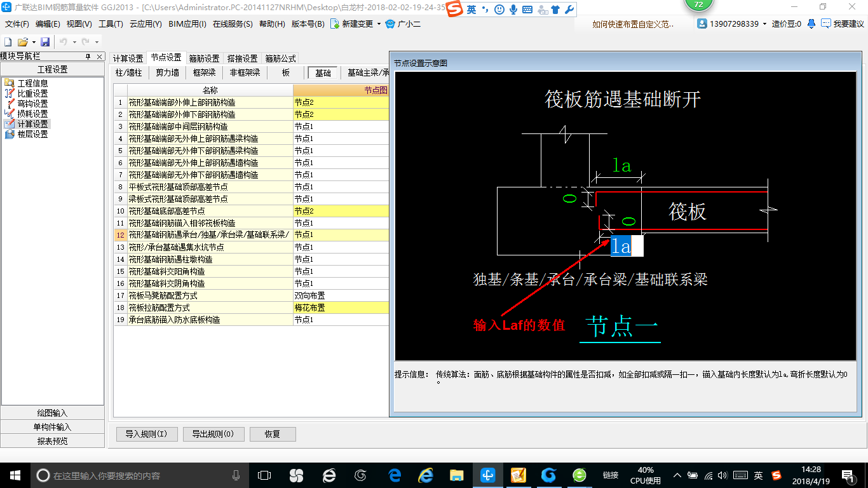Screen dimensions: 868x488
Task: Click the green la dimension in diagram
Action: coord(621,165)
